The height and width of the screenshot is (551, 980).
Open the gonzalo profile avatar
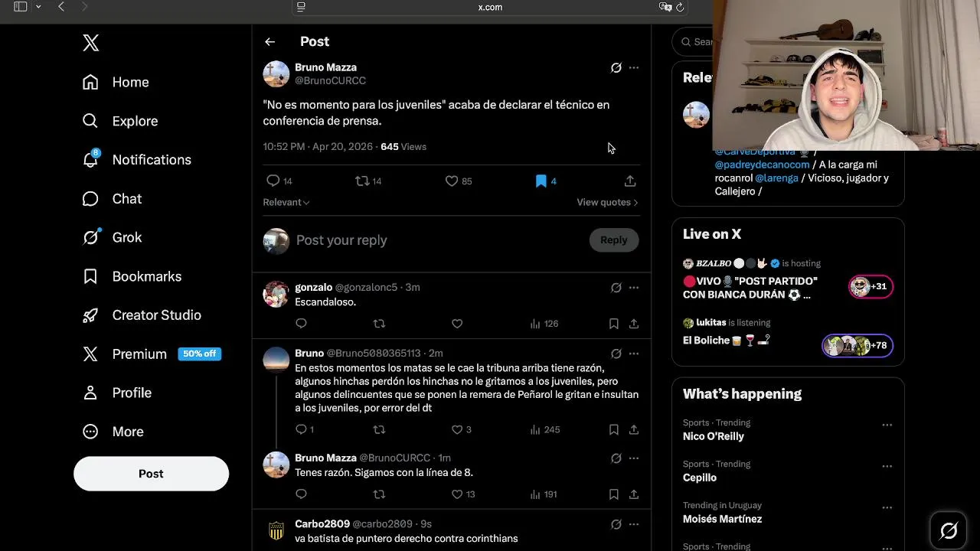tap(276, 294)
